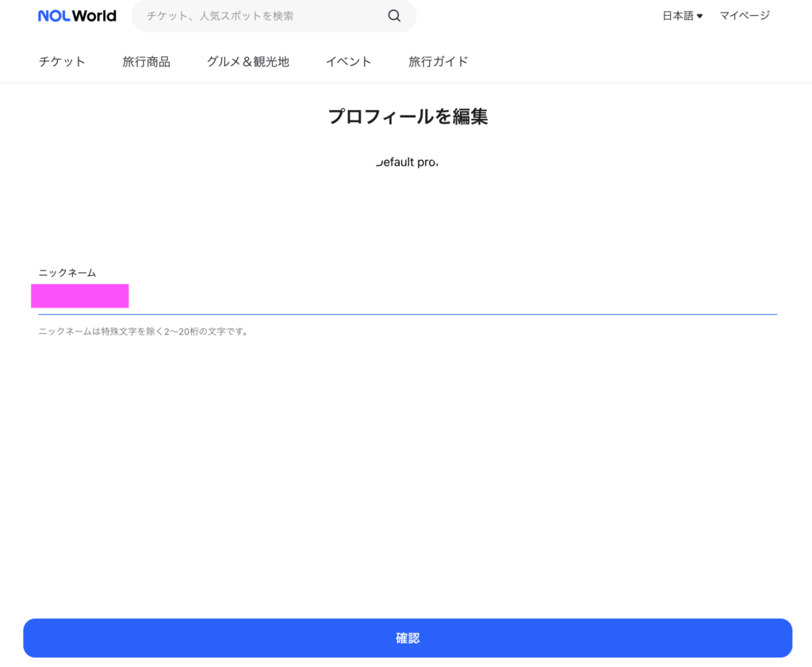Select the 旅行商品 navigation item
812x667 pixels.
tap(146, 62)
